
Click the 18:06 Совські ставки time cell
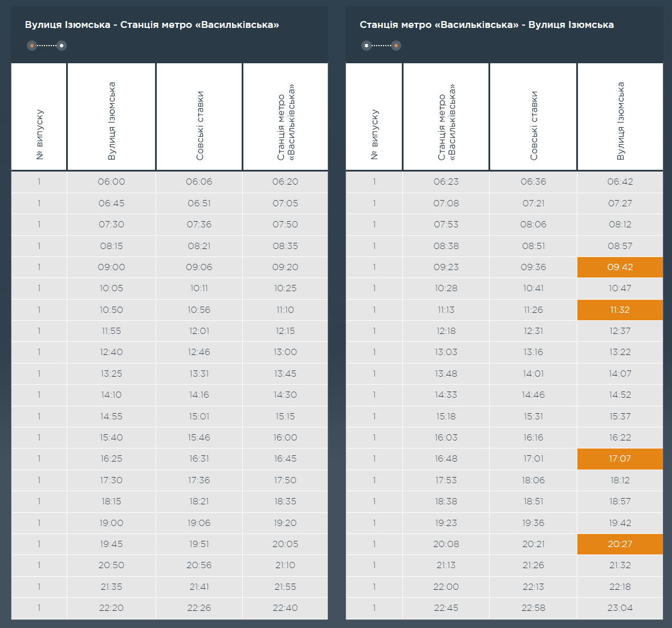click(533, 480)
